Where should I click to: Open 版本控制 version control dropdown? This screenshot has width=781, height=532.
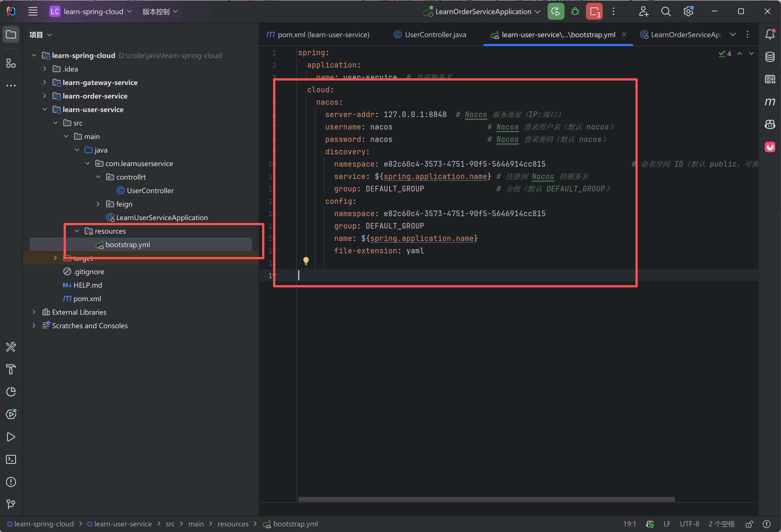click(160, 12)
